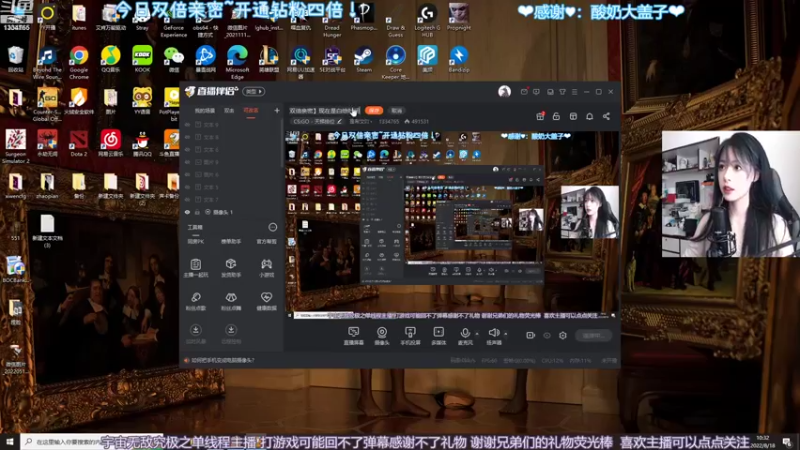Click the first download icon in toolbox
The image size is (800, 450).
(x=195, y=330)
